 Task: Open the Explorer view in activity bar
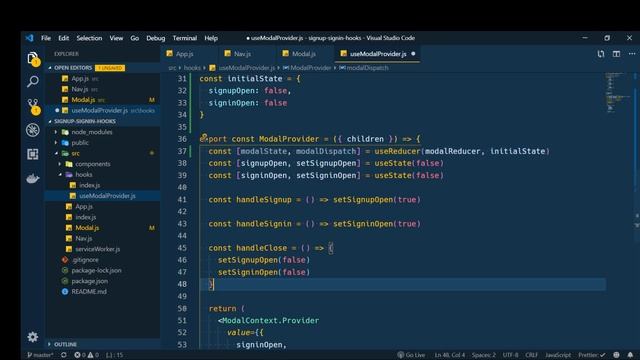tap(33, 59)
